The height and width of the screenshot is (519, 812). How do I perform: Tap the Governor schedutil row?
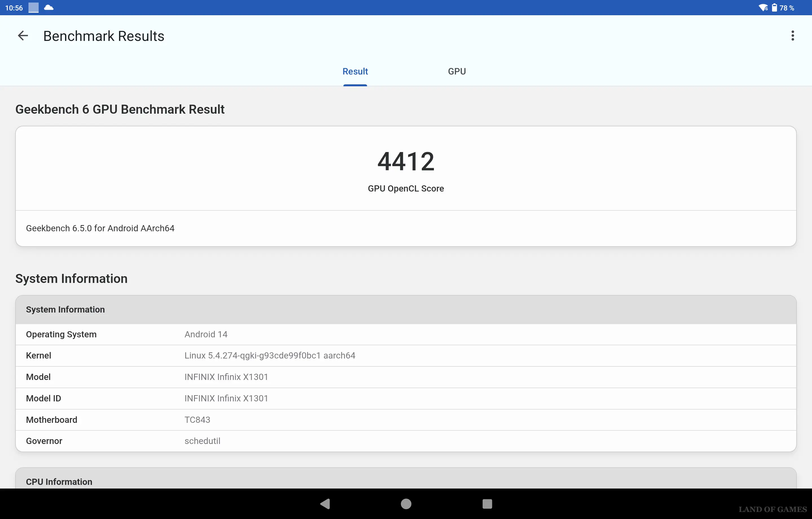coord(406,441)
